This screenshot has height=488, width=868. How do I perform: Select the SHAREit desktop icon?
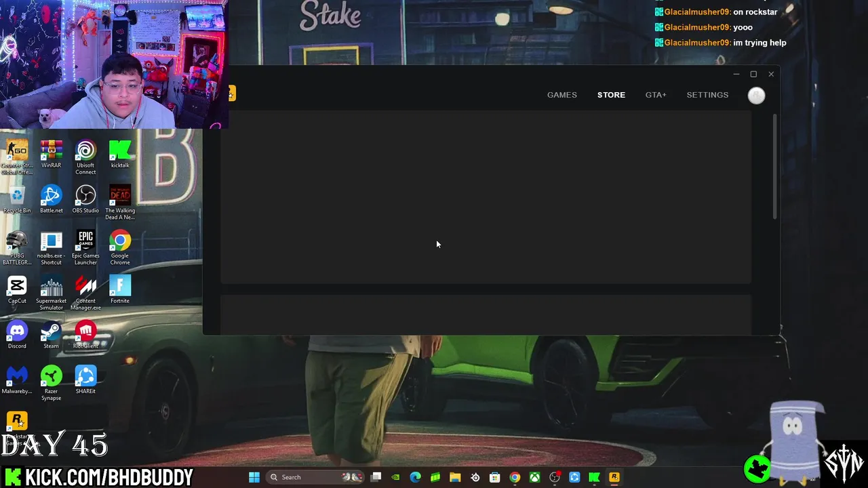pyautogui.click(x=85, y=380)
